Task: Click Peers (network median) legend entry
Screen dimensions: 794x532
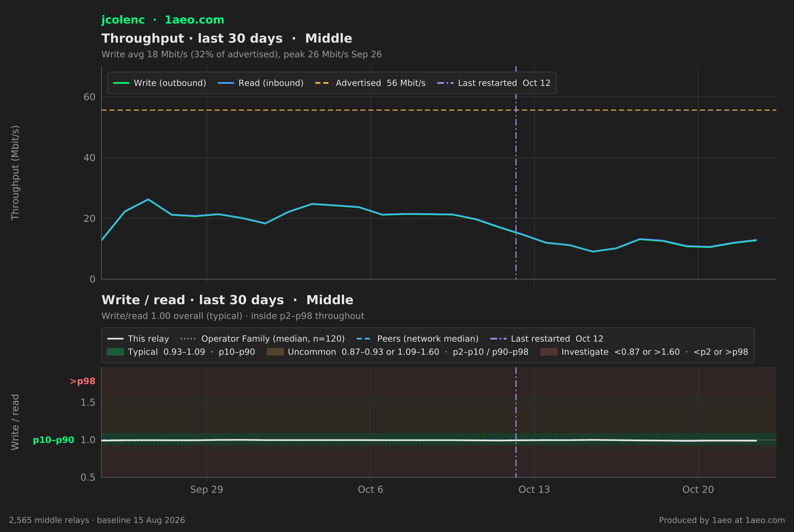Action: click(418, 339)
